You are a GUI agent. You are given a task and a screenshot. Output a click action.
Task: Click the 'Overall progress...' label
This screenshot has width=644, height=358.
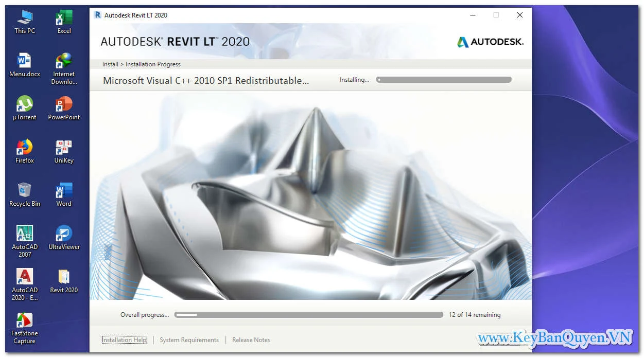pos(145,315)
